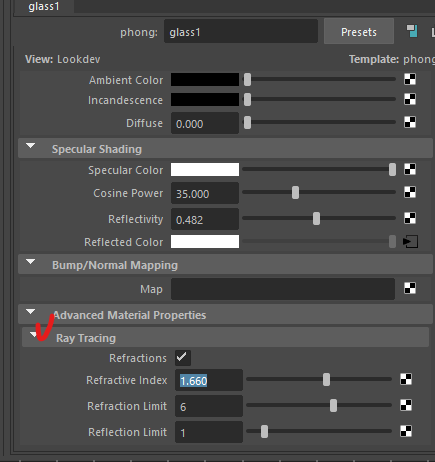Click the Reflectivity slider handle
The image size is (435, 462).
[316, 219]
